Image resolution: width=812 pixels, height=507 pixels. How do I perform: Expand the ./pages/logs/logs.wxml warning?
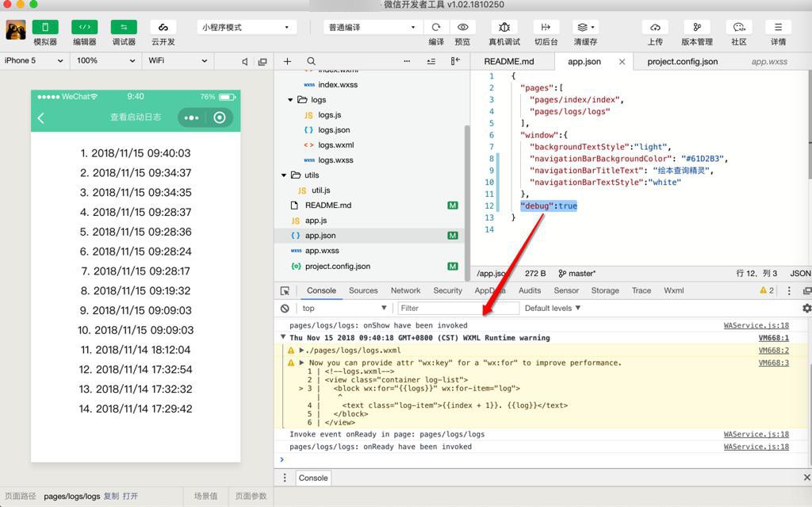301,351
